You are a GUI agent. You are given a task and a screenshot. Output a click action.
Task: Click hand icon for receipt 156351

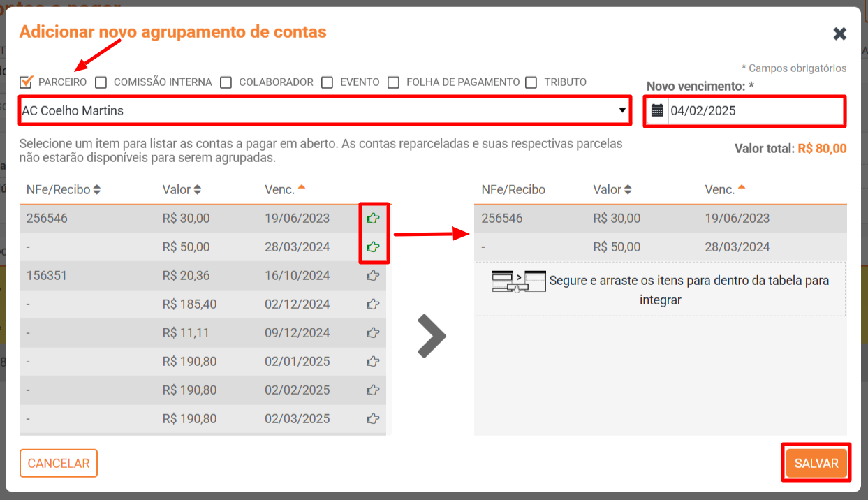[x=373, y=276]
